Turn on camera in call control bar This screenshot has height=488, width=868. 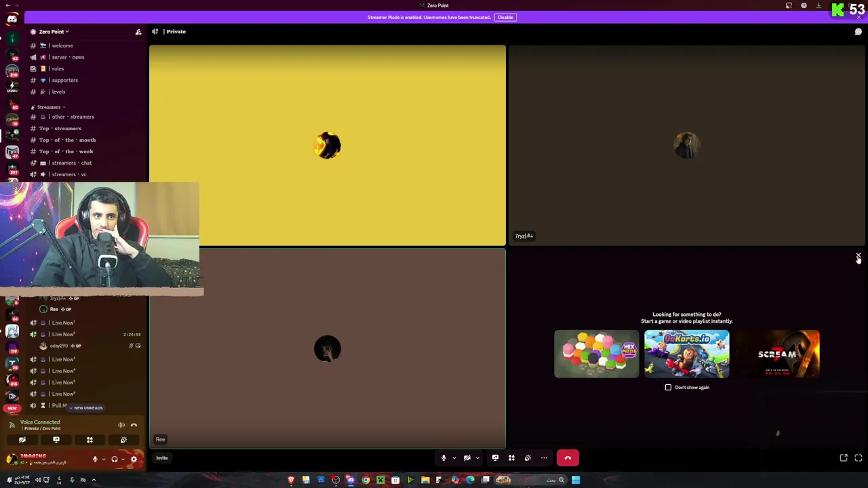467,458
